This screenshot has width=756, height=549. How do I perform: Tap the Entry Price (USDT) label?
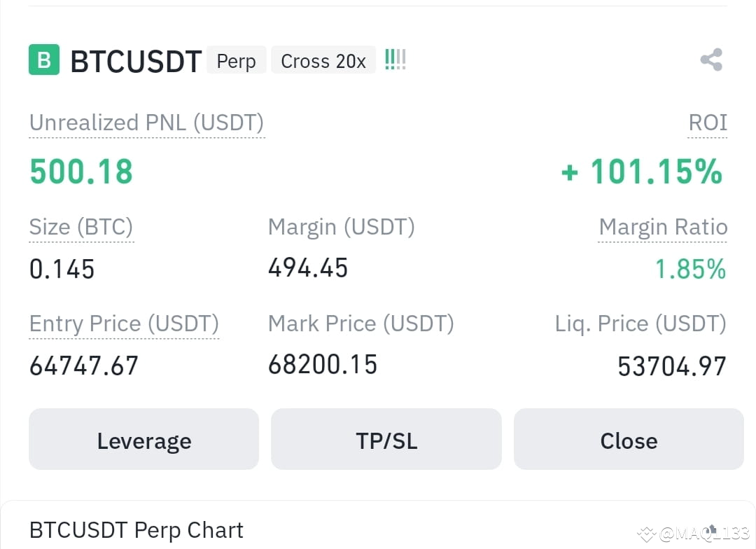[124, 324]
